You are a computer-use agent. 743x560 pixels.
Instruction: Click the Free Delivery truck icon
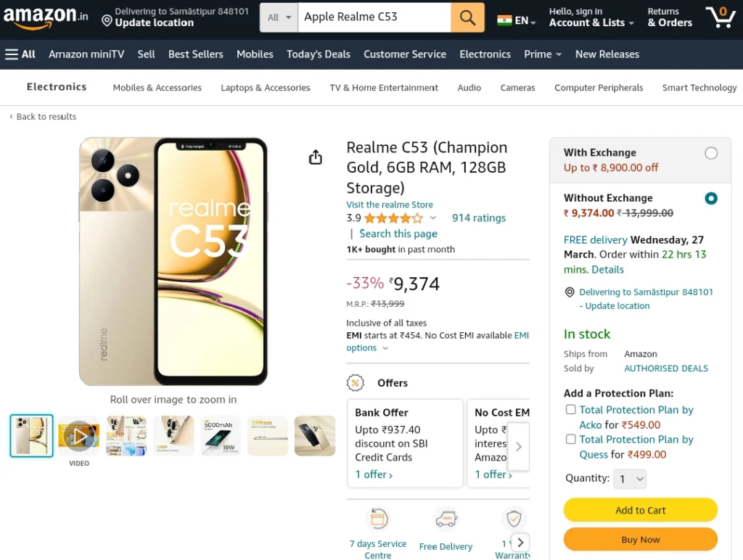tap(446, 519)
